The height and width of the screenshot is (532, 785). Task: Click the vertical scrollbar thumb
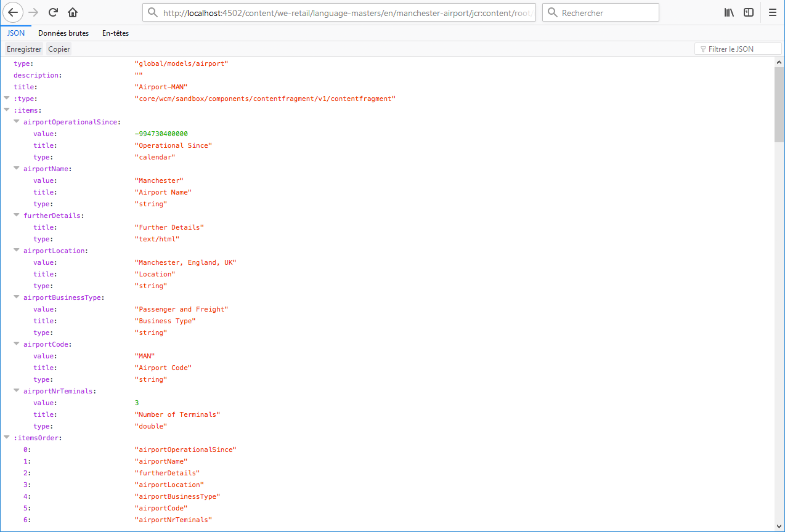click(779, 105)
